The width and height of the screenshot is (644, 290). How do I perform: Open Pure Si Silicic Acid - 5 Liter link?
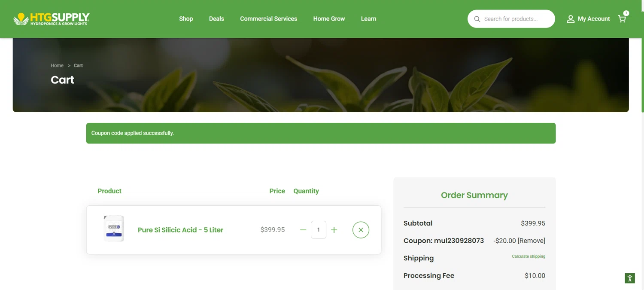[x=180, y=230]
